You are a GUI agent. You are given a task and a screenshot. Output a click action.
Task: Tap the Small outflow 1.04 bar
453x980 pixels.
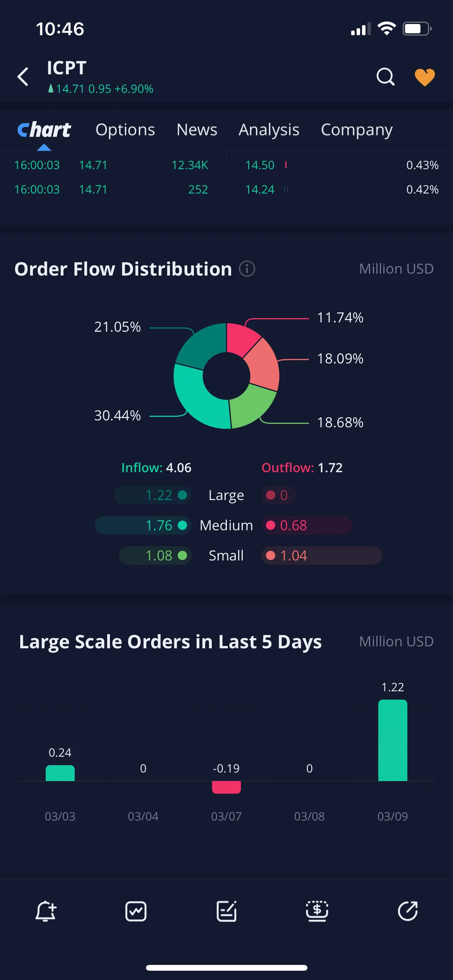click(x=322, y=555)
